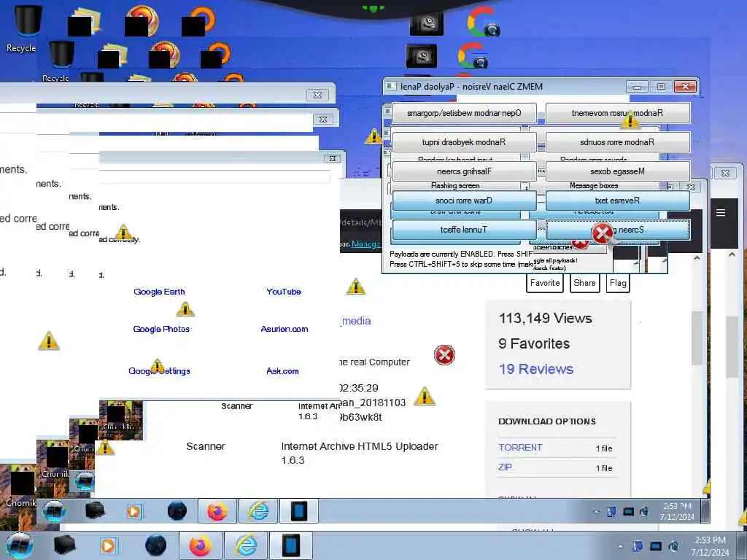Select the MEMZ panel icon on bottom taskbar
The height and width of the screenshot is (560, 747).
click(290, 545)
